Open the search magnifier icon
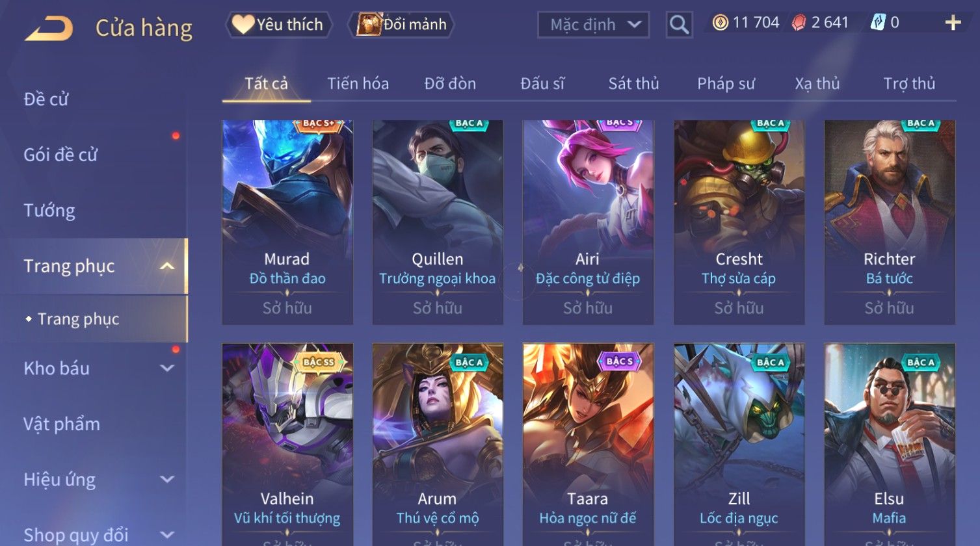Image resolution: width=980 pixels, height=546 pixels. (679, 25)
